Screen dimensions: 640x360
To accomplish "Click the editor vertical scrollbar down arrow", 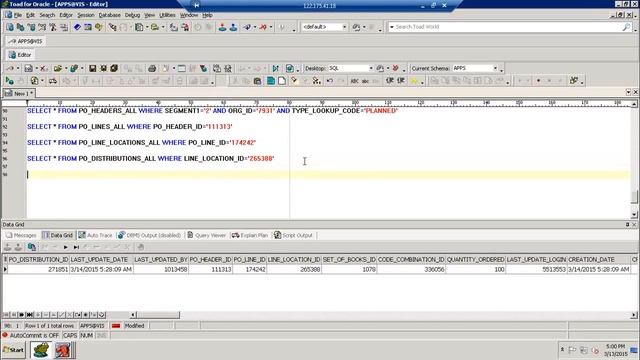I will pyautogui.click(x=634, y=215).
